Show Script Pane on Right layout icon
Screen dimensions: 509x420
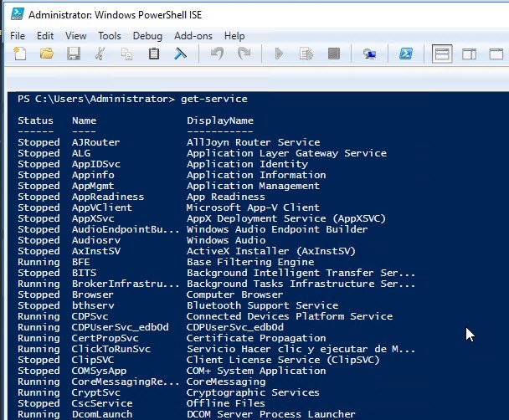469,54
